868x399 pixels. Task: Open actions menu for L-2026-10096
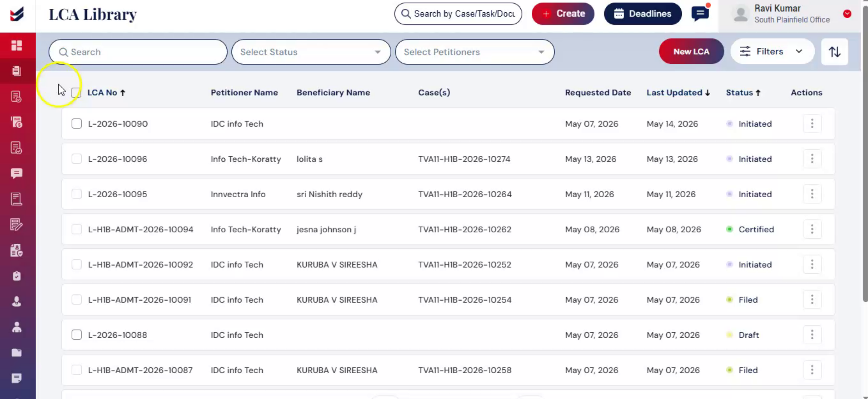click(x=812, y=159)
